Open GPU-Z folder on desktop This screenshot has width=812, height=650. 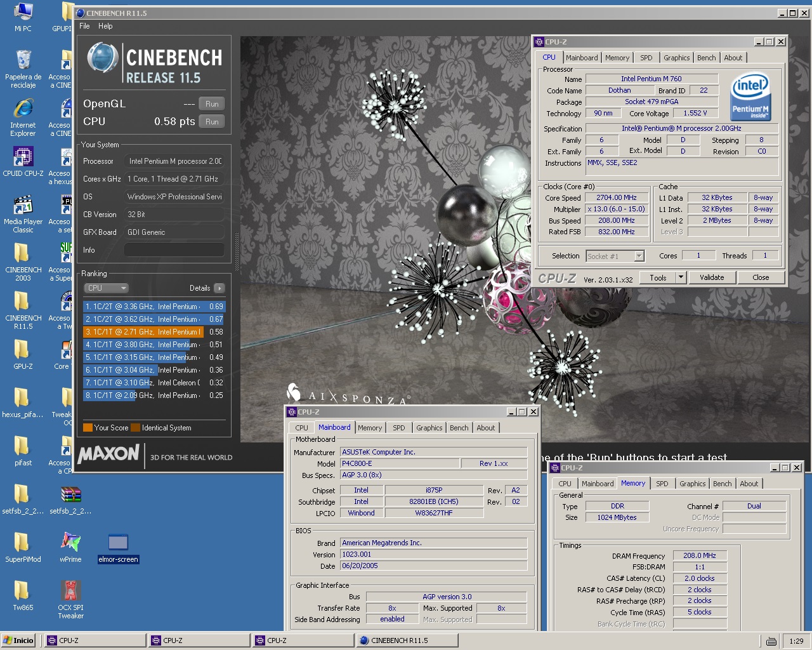(x=23, y=354)
